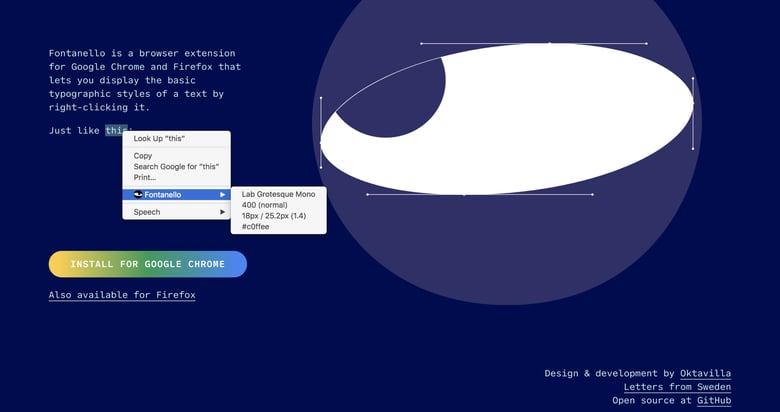Open Letters from Sweden link

pyautogui.click(x=677, y=387)
